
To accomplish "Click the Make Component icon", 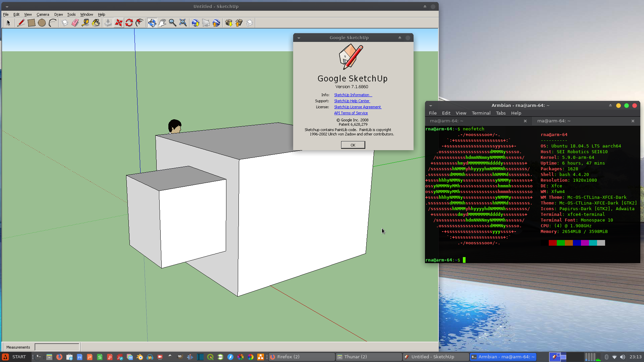I will point(65,23).
